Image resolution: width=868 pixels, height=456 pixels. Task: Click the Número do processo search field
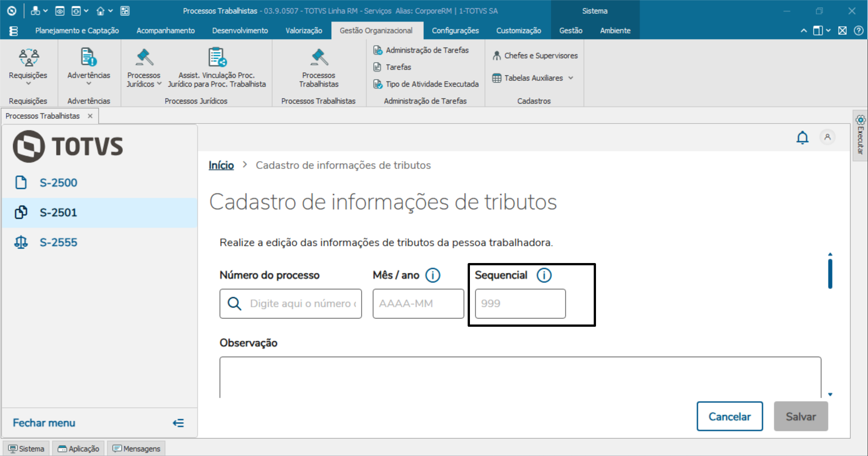(x=291, y=304)
